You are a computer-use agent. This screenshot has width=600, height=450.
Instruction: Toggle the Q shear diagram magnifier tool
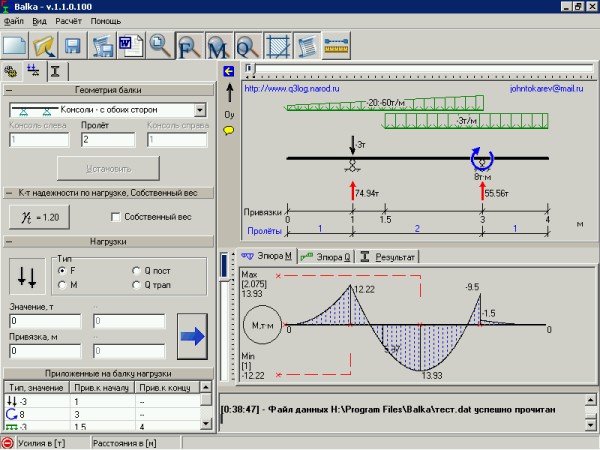[x=248, y=46]
